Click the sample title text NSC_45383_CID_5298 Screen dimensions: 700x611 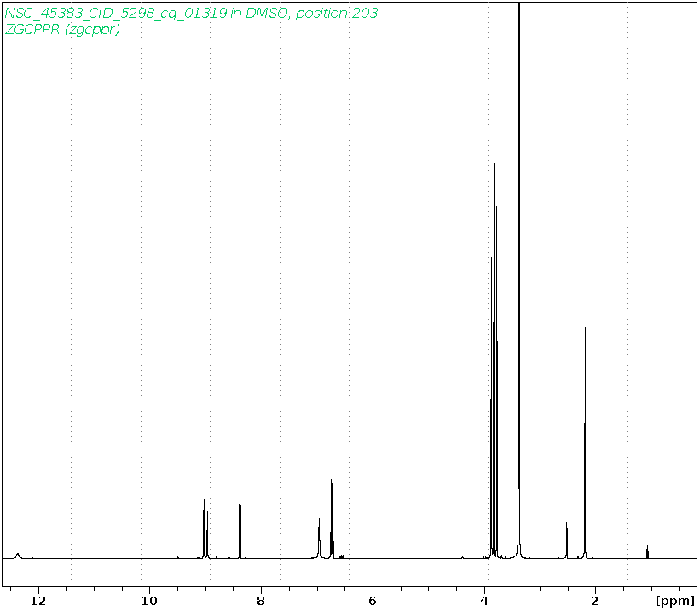tap(191, 14)
